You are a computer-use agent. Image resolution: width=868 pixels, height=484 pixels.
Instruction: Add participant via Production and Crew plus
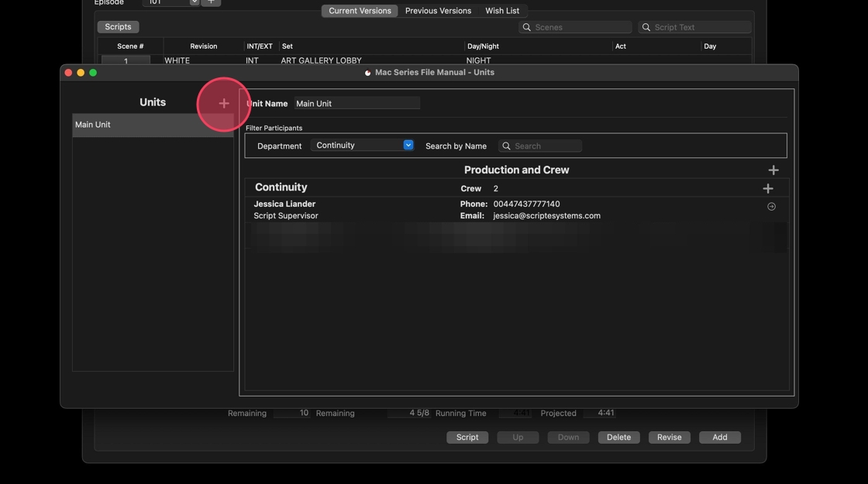click(773, 170)
